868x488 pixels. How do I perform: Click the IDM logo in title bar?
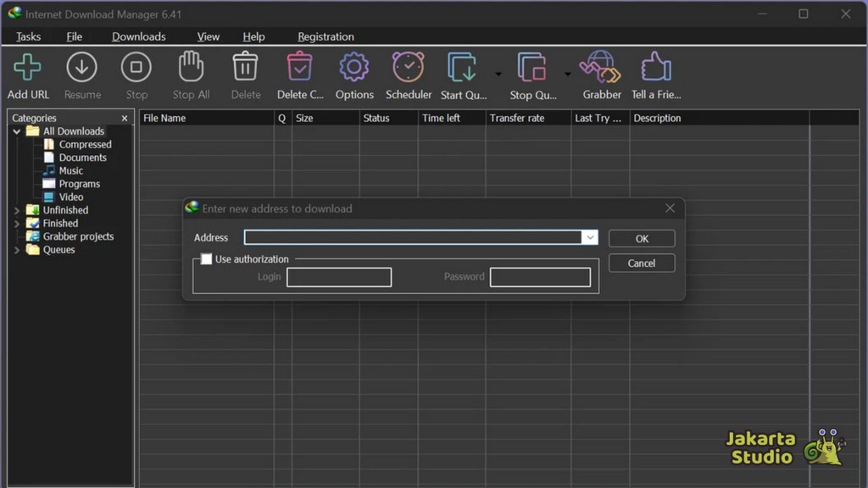pyautogui.click(x=15, y=14)
